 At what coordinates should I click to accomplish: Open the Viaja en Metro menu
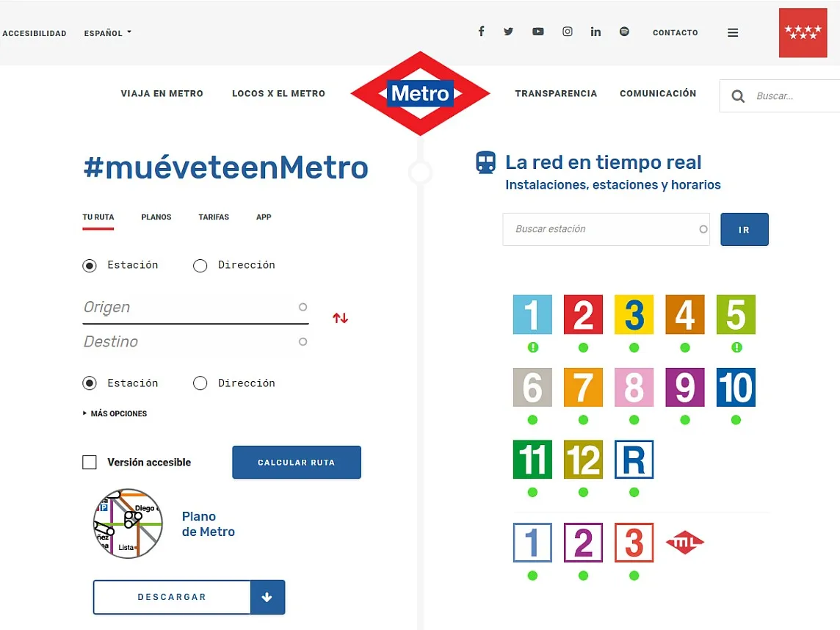pyautogui.click(x=162, y=94)
